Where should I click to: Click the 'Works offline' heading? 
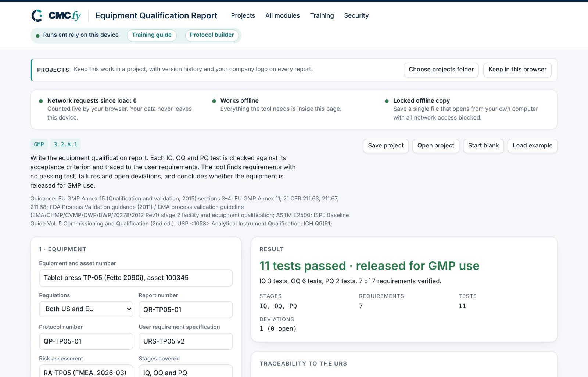(x=240, y=100)
